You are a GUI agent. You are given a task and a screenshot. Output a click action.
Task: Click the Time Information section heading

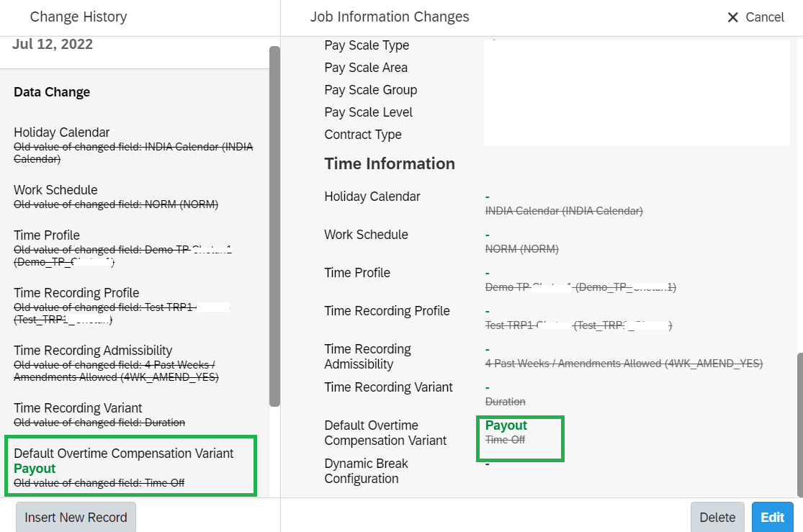(x=390, y=164)
